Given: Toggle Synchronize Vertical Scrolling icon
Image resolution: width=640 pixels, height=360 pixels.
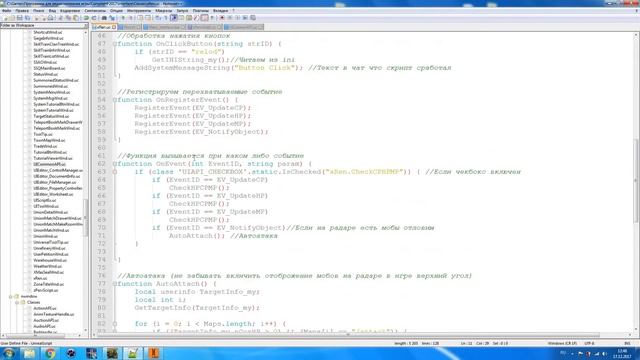Looking at the screenshot, I should point(140,18).
